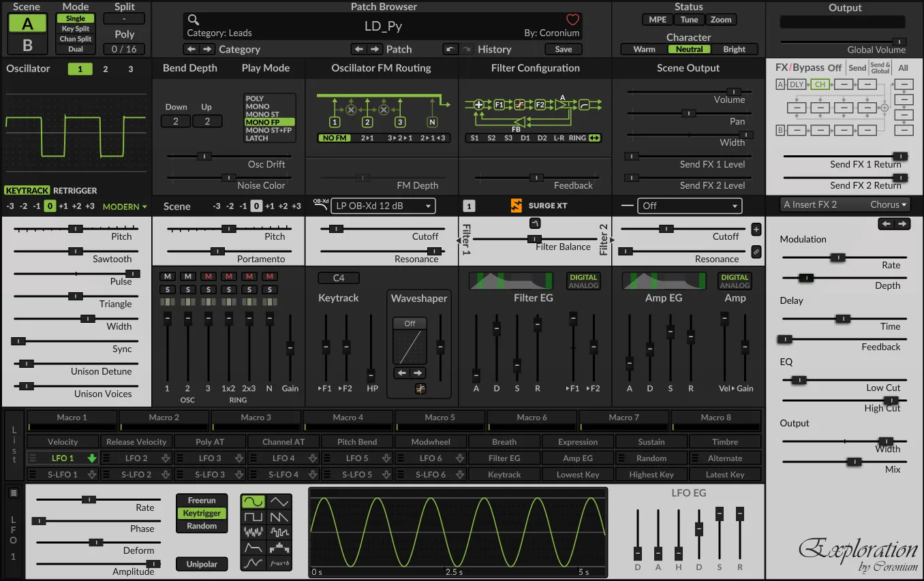The width and height of the screenshot is (924, 581).
Task: Select the sine LFO waveform shape
Action: click(253, 502)
